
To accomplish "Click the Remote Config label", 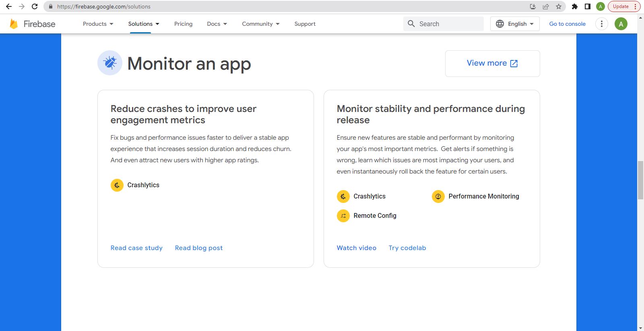I will [375, 216].
